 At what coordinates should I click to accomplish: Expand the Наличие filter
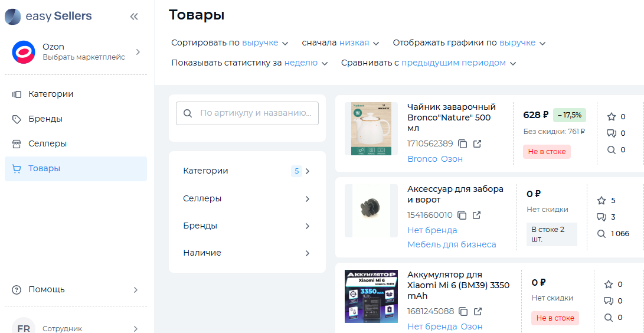point(247,253)
